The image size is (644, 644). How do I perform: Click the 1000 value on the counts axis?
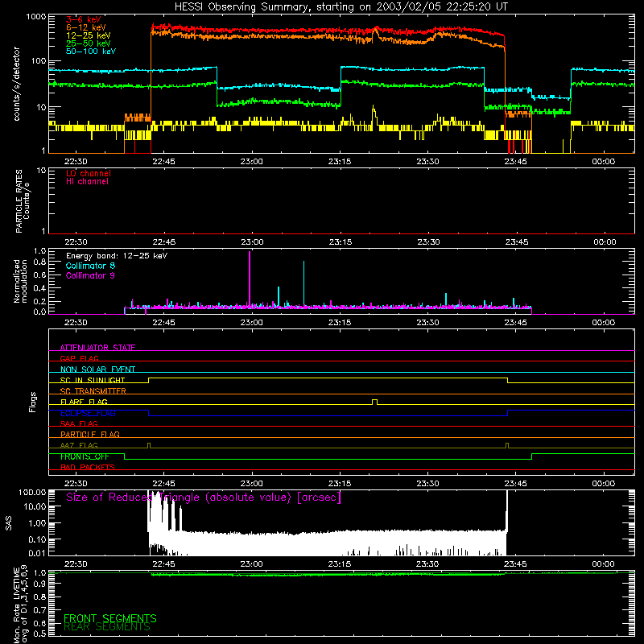pyautogui.click(x=36, y=17)
